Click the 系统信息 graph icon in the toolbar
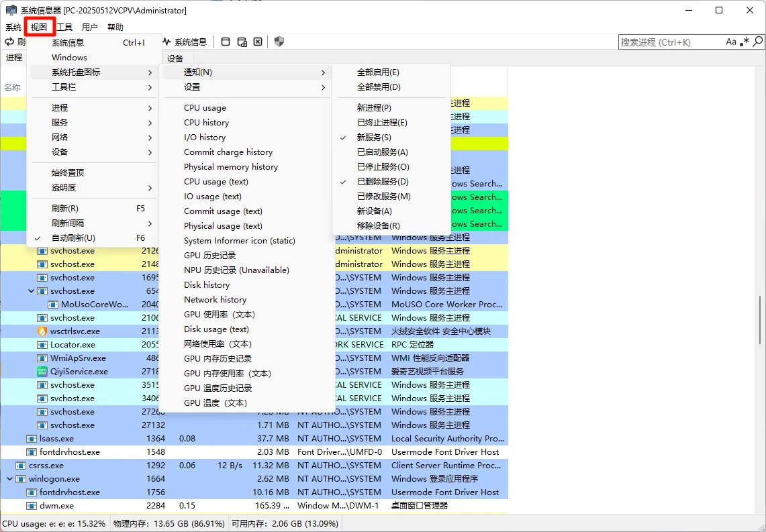Viewport: 766px width, 532px height. click(x=167, y=42)
